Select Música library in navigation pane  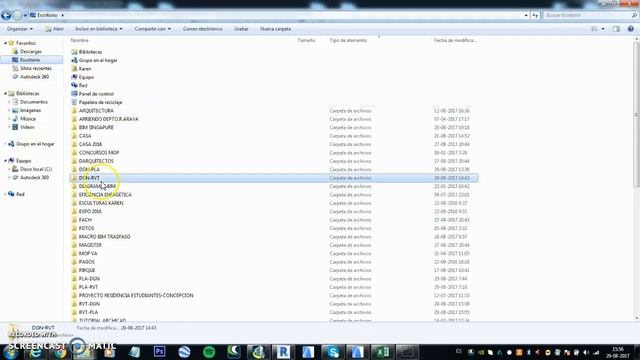[28, 119]
